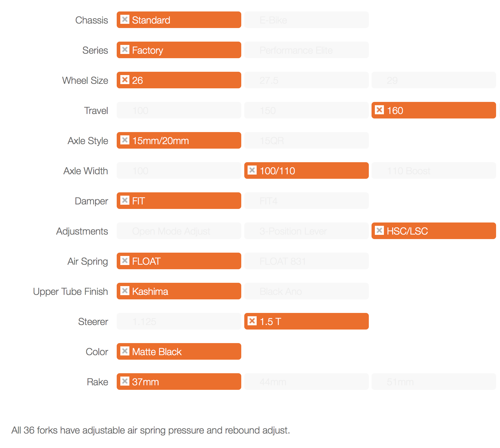Pick the 110 Boost axle width

433,171
